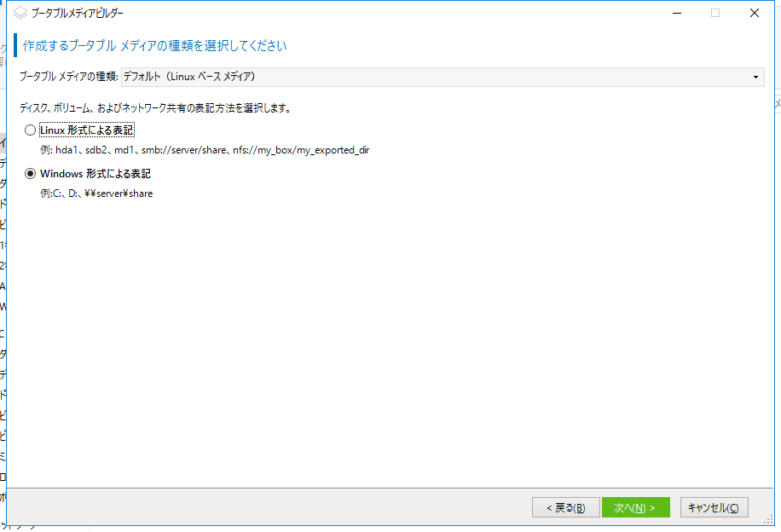
Task: Select the Linux 形式による表記 radio button
Action: (31, 130)
